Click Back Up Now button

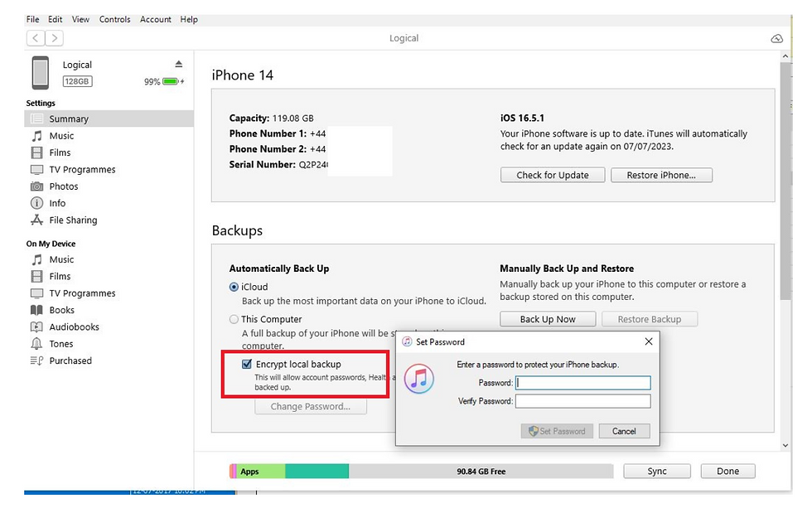coord(548,319)
